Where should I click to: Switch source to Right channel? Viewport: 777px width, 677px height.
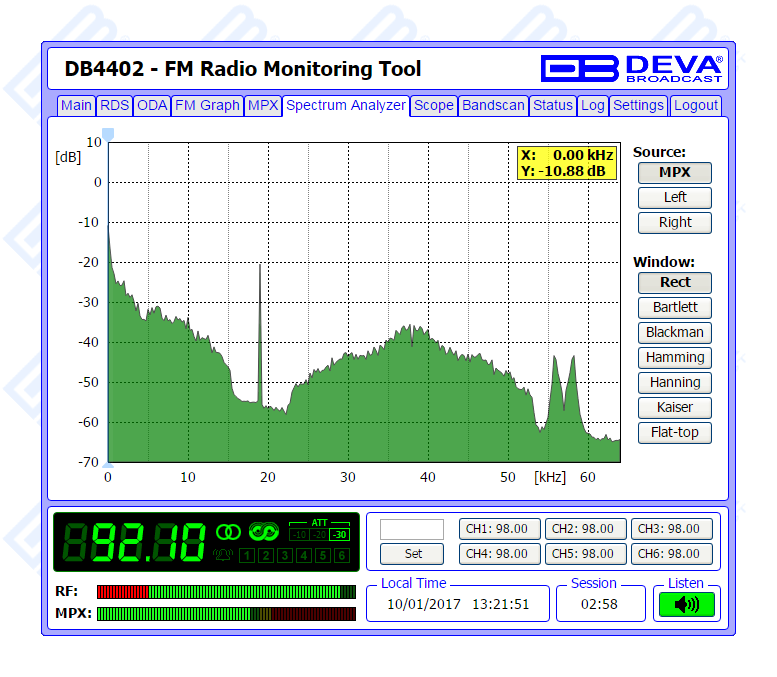click(675, 222)
